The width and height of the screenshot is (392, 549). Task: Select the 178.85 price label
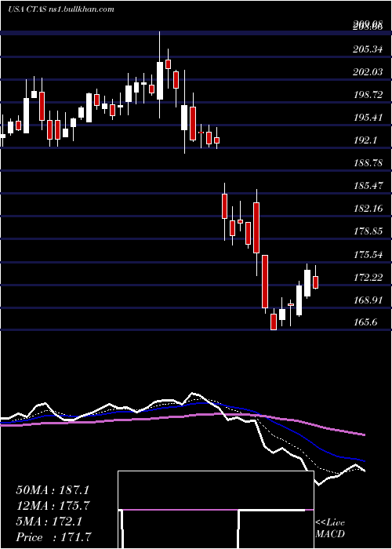(368, 232)
